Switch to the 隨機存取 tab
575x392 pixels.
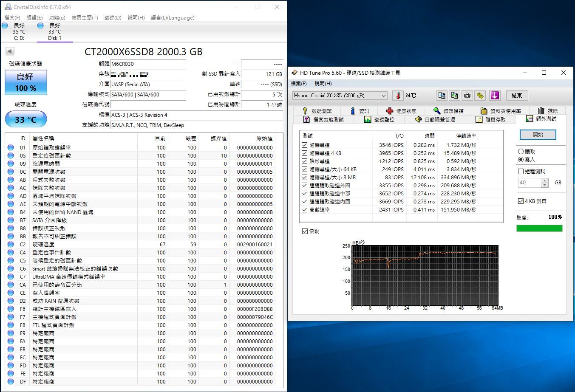point(491,119)
